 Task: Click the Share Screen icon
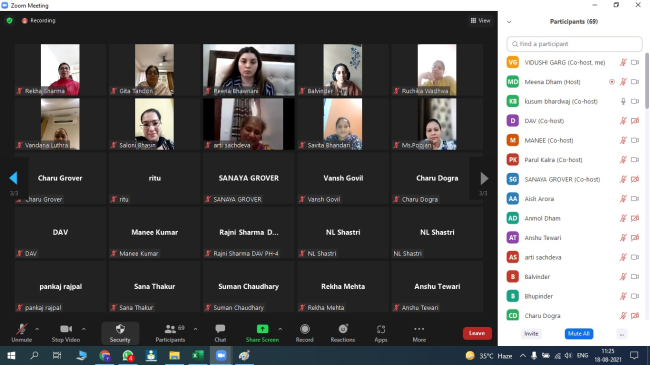[x=262, y=329]
